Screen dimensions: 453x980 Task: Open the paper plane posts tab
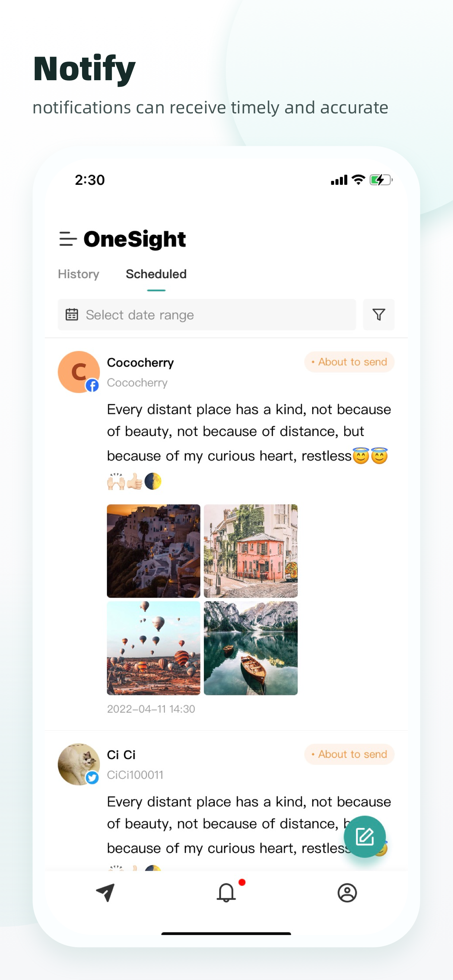tap(105, 892)
